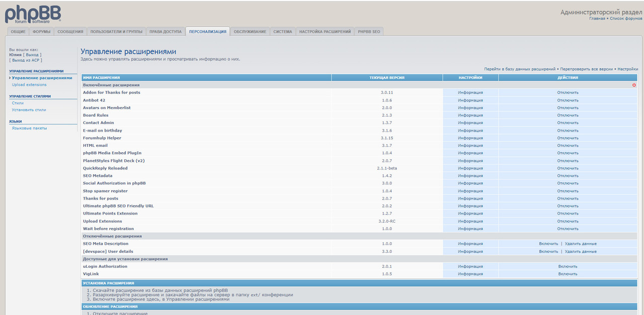Disable the Forumhulp Helper extension
The height and width of the screenshot is (315, 644).
coord(568,138)
